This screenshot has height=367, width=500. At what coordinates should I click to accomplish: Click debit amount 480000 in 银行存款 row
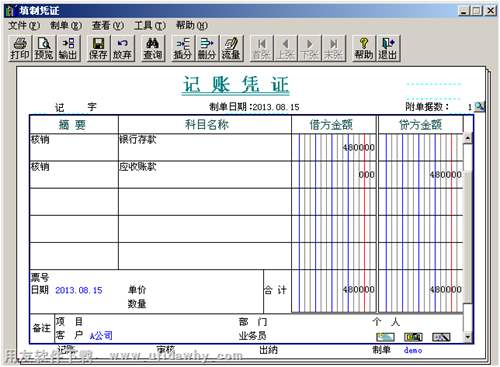[x=358, y=147]
